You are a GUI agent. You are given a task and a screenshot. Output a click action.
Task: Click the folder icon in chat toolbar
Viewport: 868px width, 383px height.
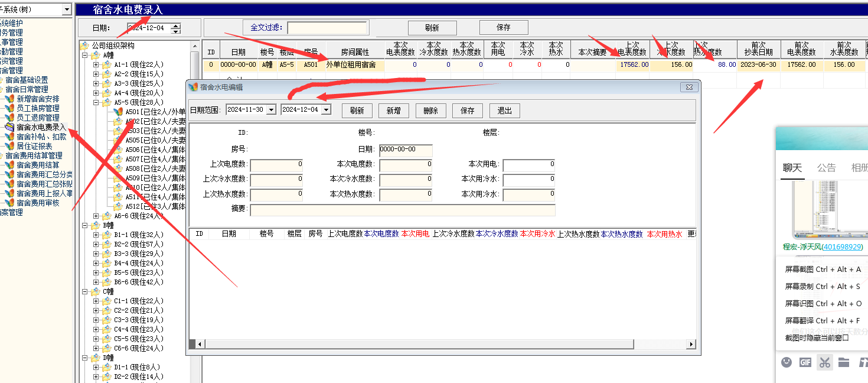click(844, 362)
